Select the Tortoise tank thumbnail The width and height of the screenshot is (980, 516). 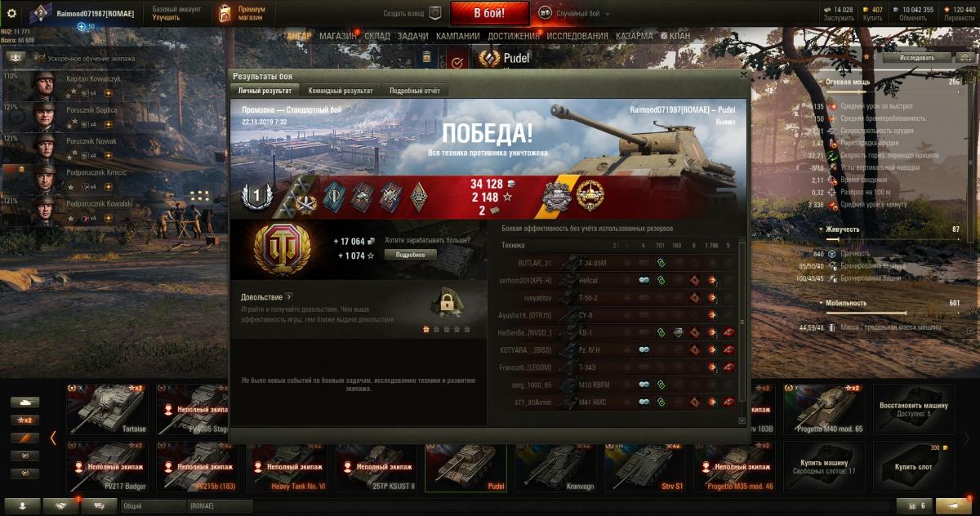tap(109, 410)
